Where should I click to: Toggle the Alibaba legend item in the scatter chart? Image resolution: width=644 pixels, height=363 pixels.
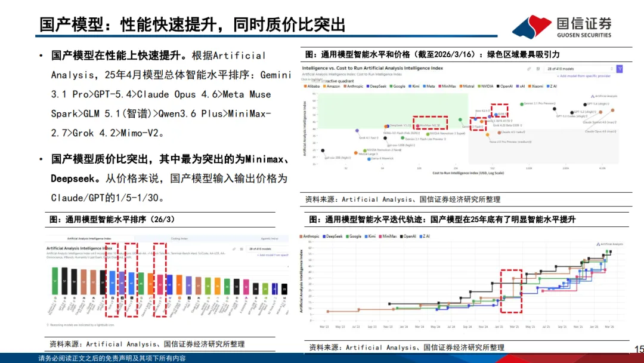312,87
